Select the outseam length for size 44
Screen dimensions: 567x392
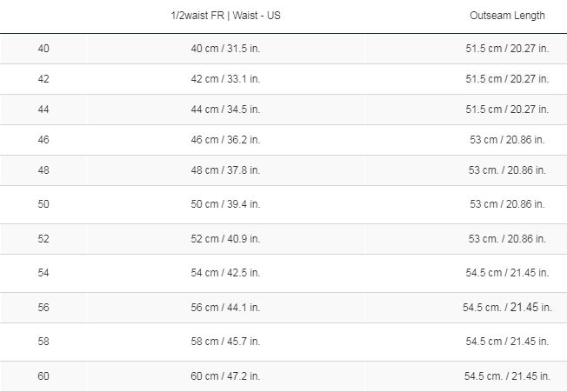pyautogui.click(x=507, y=110)
